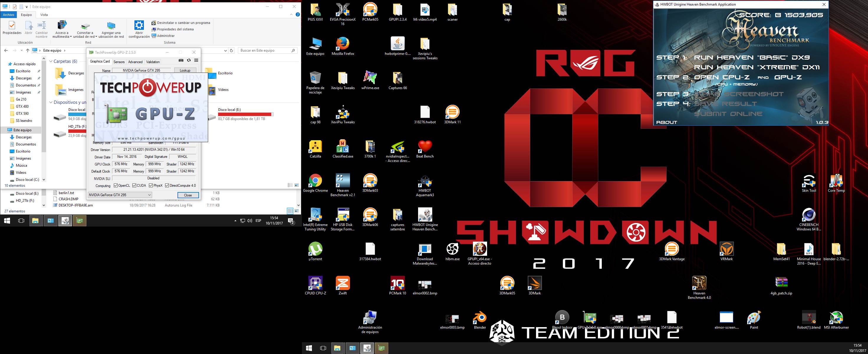Image resolution: width=868 pixels, height=354 pixels.
Task: Open the Archivo menu in Explorer
Action: point(9,14)
